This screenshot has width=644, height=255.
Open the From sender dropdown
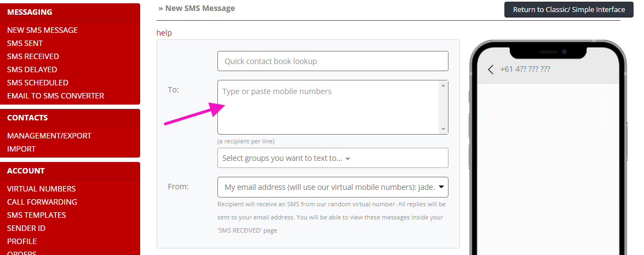pos(333,187)
